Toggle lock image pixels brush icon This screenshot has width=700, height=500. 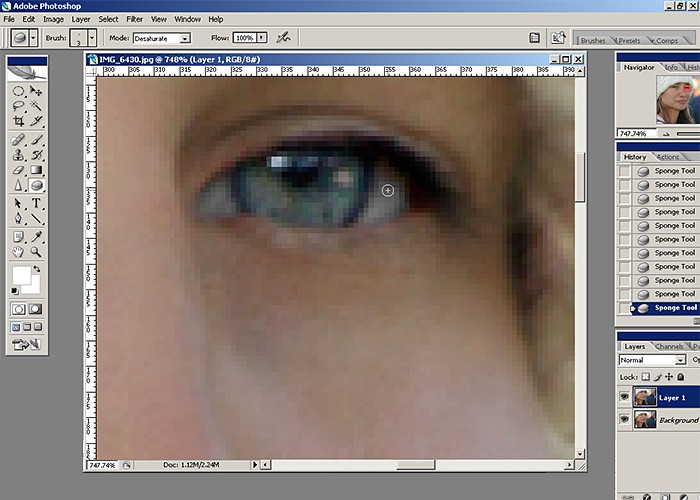[658, 377]
